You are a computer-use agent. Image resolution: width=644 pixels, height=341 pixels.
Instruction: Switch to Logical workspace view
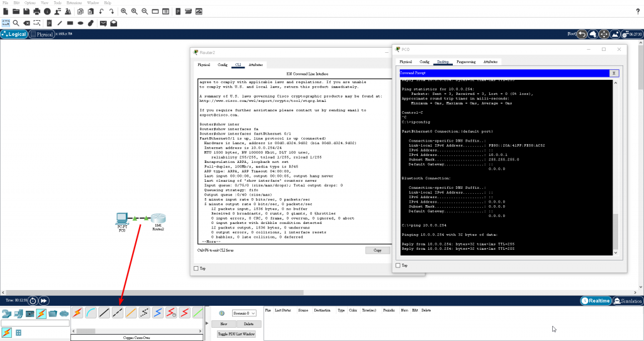pos(14,35)
